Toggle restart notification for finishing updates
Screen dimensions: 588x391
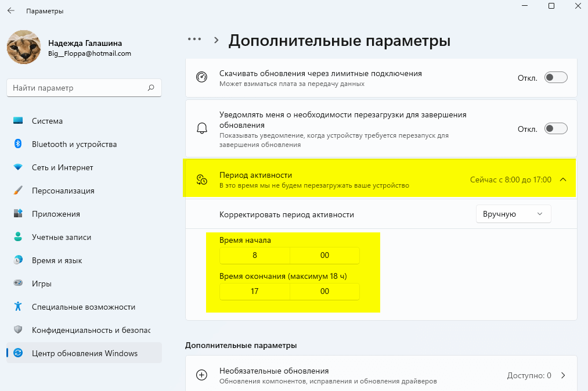pos(555,129)
